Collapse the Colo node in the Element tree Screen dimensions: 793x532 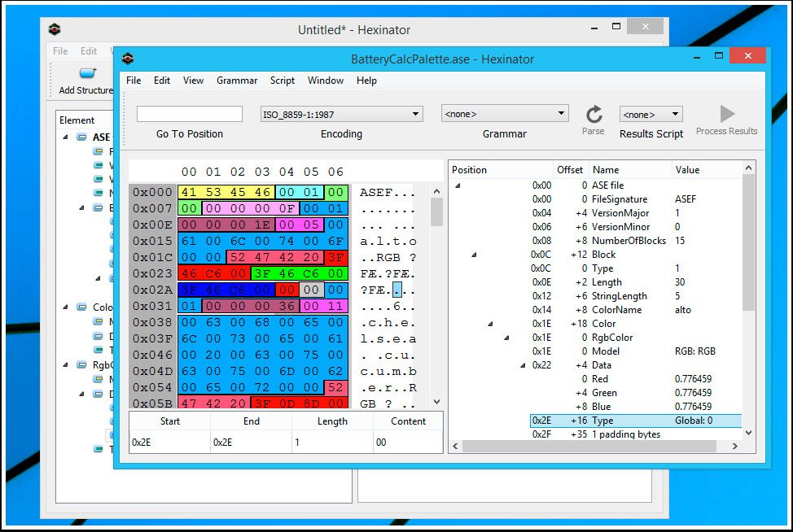coord(65,307)
